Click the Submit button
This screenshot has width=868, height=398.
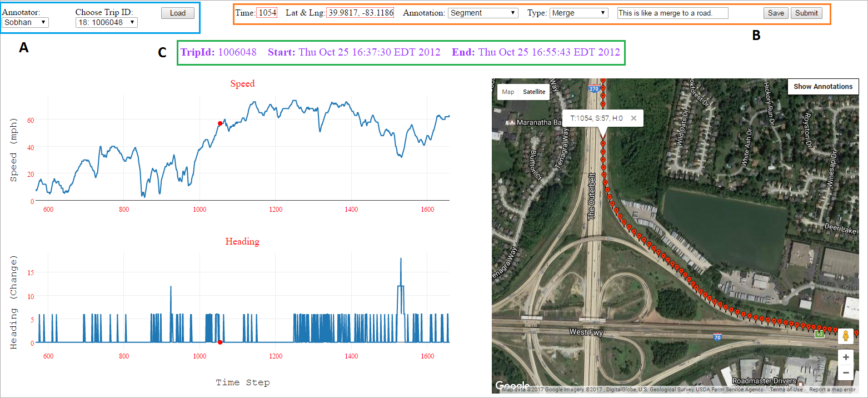[806, 13]
